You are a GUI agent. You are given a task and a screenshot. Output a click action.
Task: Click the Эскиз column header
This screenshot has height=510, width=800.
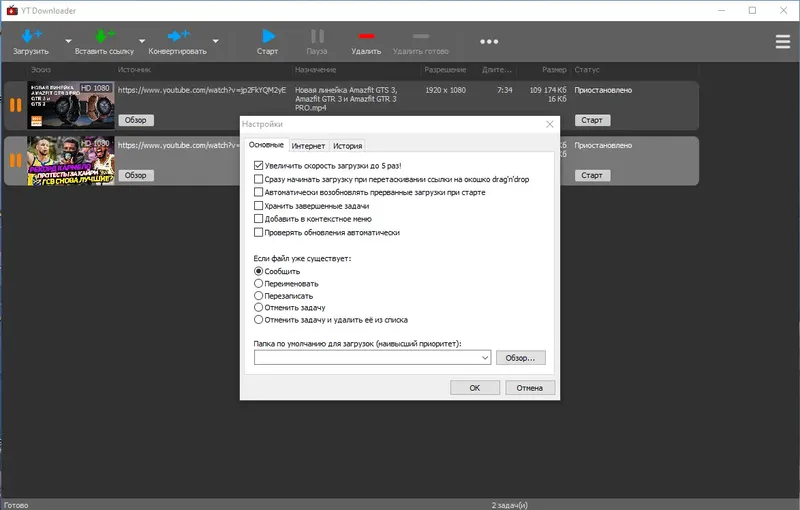(x=41, y=69)
